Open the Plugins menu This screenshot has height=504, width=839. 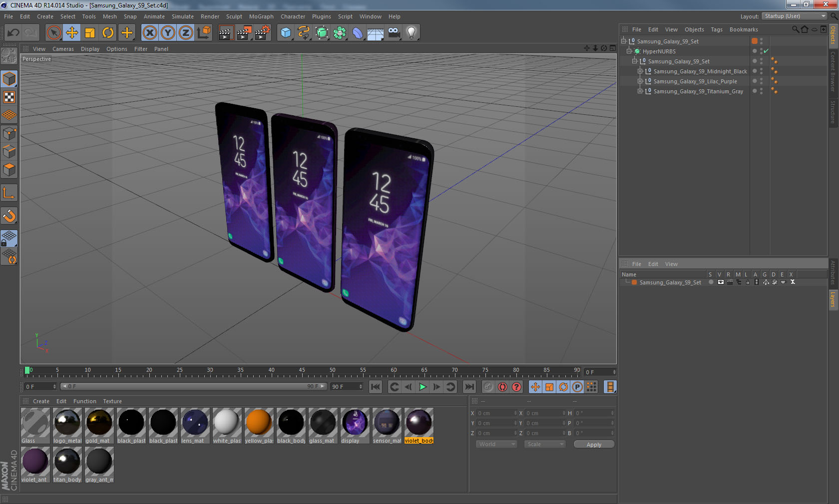point(321,16)
